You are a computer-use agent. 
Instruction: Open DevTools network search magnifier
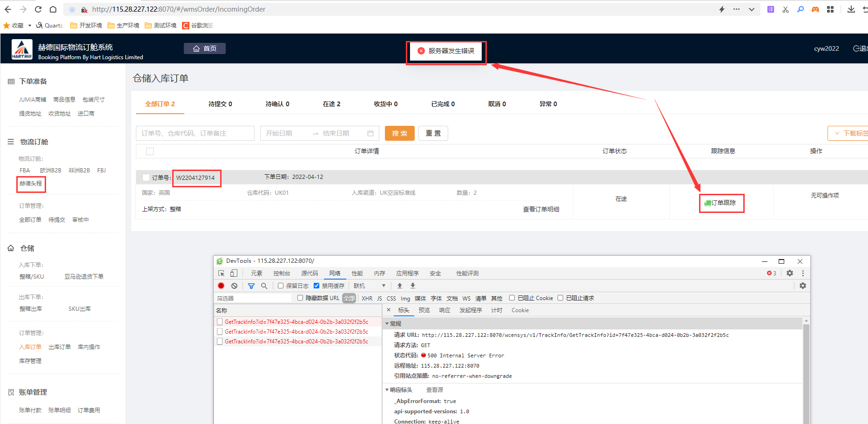click(264, 286)
